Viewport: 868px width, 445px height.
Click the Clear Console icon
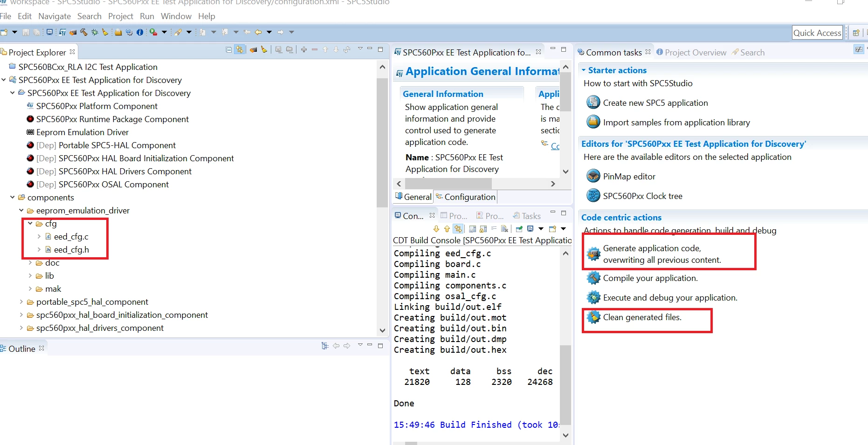pyautogui.click(x=505, y=229)
